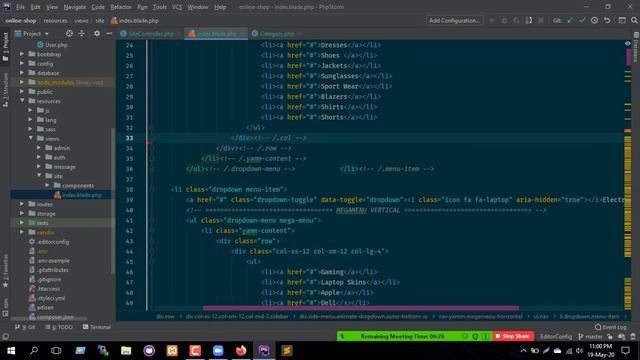
Task: Click the Add Configuration button
Action: (454, 20)
